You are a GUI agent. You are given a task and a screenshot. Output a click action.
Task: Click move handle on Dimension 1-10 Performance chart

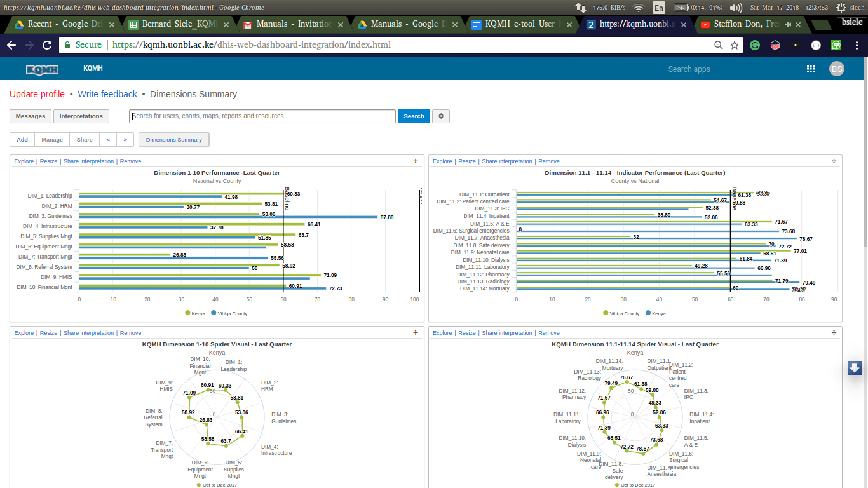tap(416, 161)
